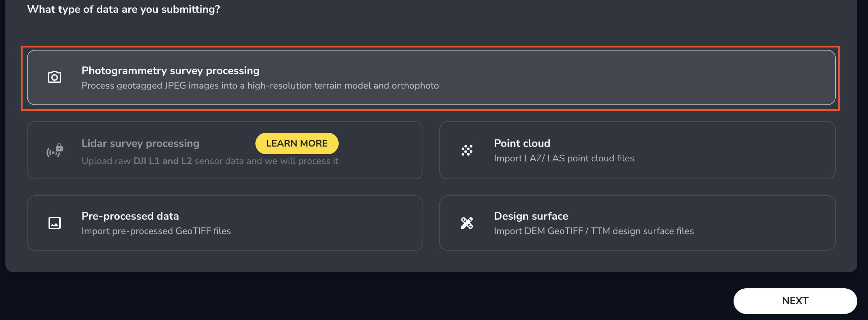Click the camera icon for Photogrammetry processing

coord(54,77)
